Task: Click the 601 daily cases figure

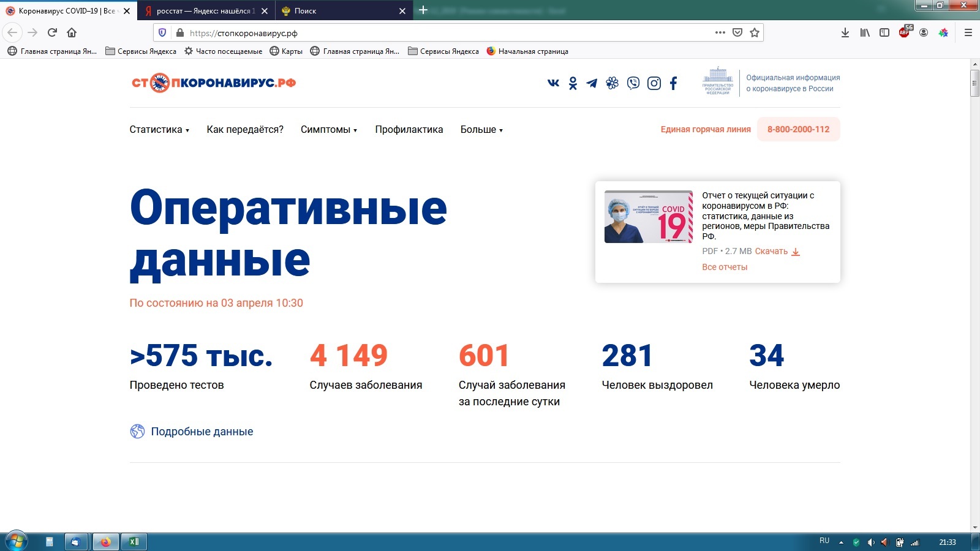Action: point(484,355)
